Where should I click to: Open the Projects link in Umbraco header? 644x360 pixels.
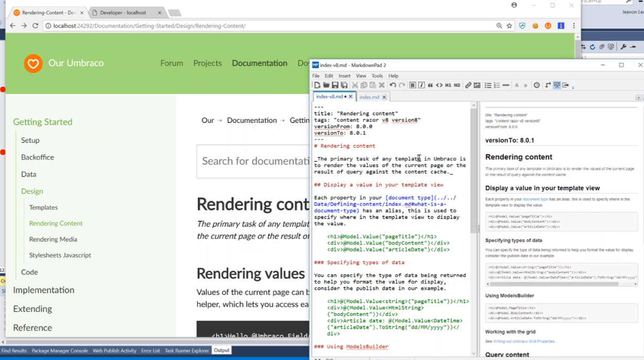pos(207,63)
